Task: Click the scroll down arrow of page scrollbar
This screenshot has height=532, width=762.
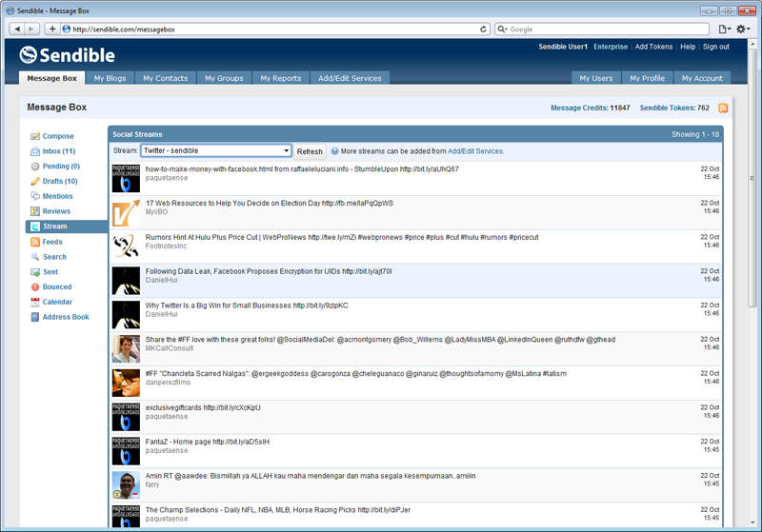Action: [752, 522]
